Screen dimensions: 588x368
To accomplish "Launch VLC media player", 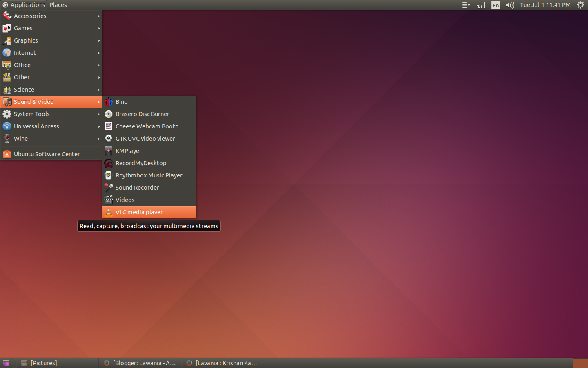I will (x=149, y=212).
